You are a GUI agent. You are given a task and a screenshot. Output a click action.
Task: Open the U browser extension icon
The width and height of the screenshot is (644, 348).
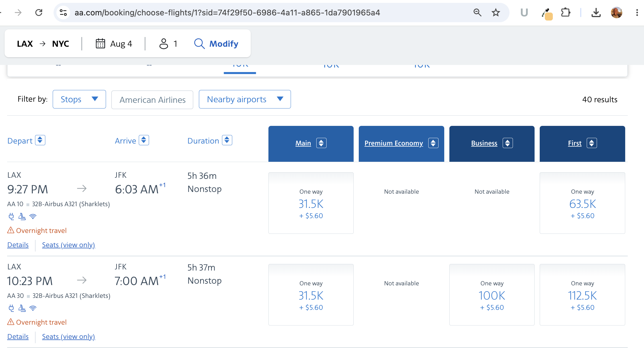click(x=524, y=13)
